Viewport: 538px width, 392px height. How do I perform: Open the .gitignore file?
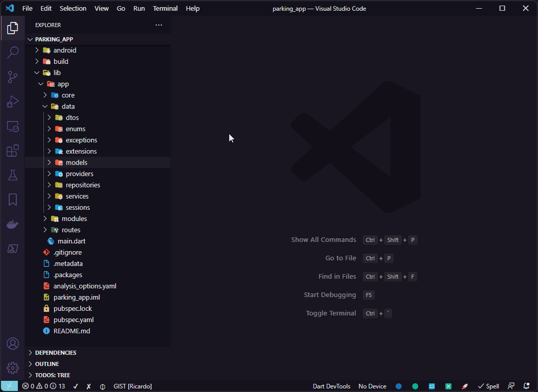[98, 253]
